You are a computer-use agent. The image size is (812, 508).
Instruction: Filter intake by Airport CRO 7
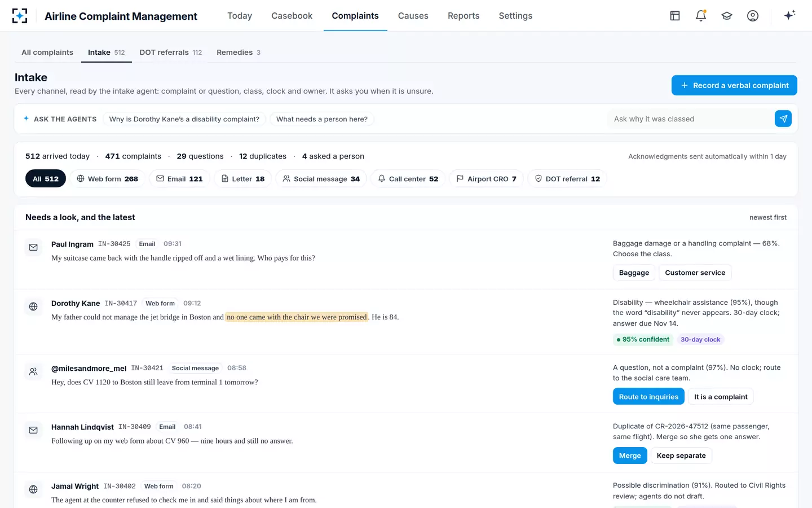(486, 179)
